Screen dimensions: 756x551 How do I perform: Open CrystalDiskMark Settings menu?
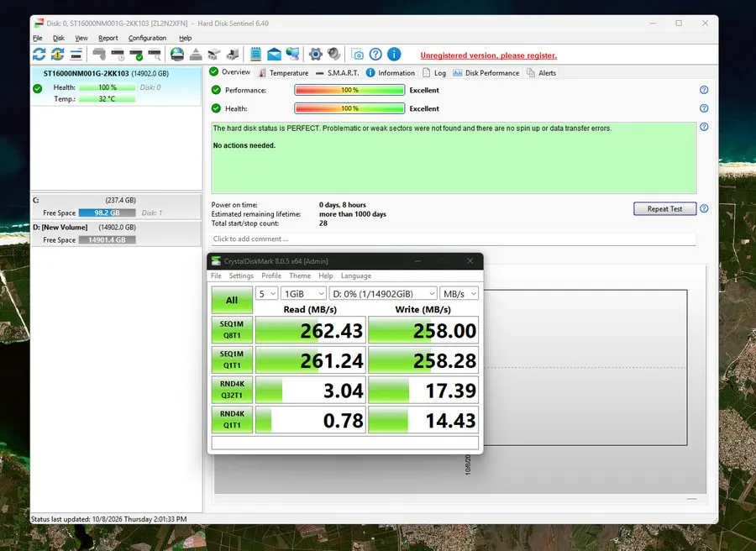(x=241, y=275)
